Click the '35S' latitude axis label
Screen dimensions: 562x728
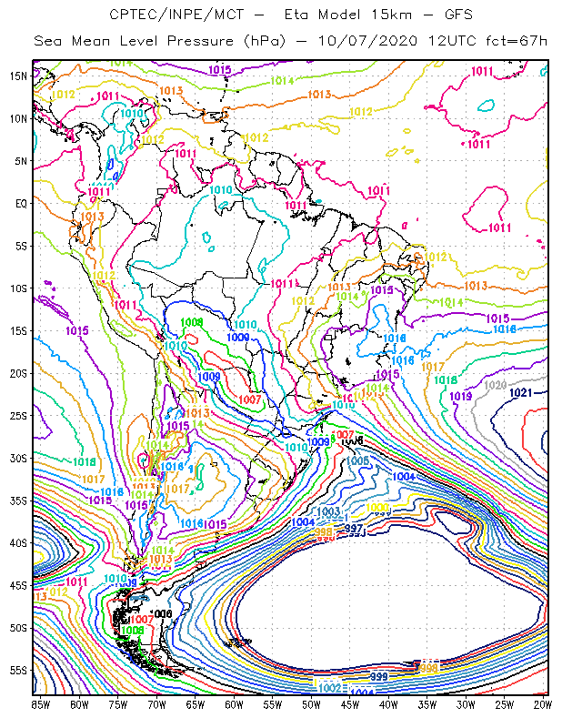pyautogui.click(x=18, y=501)
